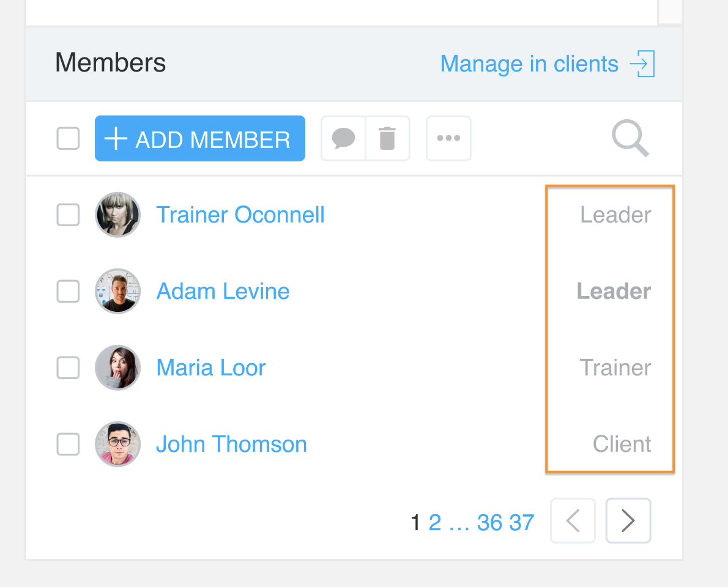This screenshot has height=587, width=728.
Task: Click the trash delete icon
Action: tap(387, 138)
